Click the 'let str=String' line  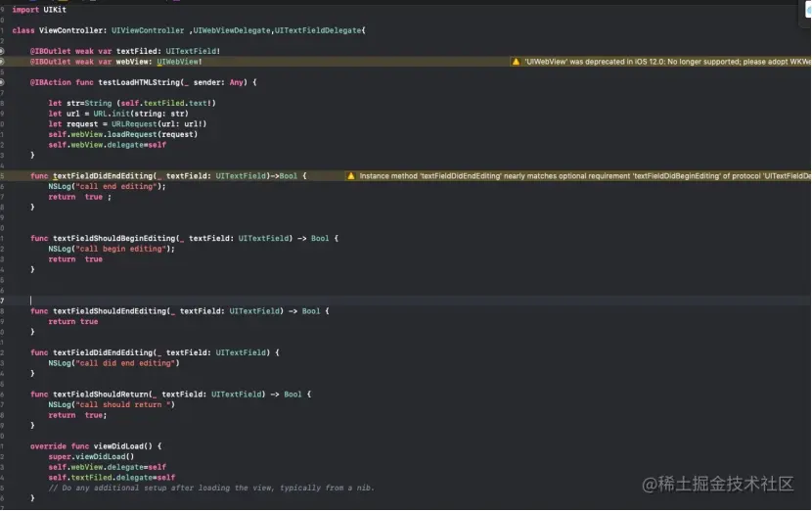[132, 103]
